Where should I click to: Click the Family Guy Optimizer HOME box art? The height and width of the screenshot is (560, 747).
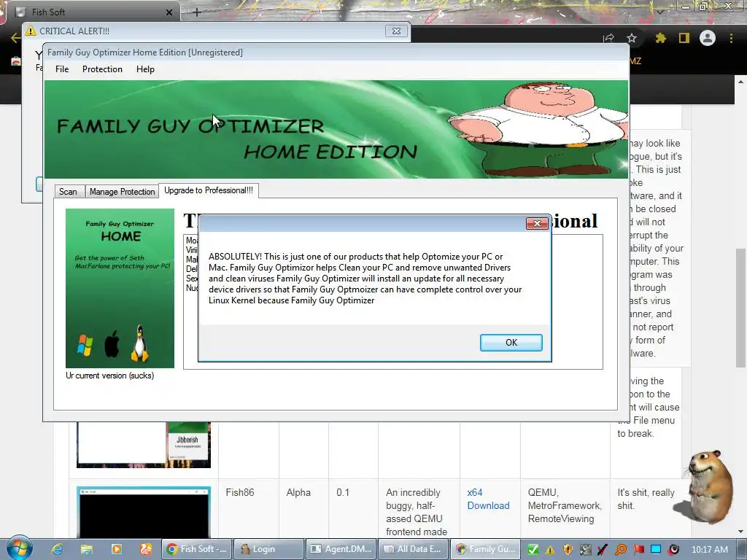click(120, 288)
